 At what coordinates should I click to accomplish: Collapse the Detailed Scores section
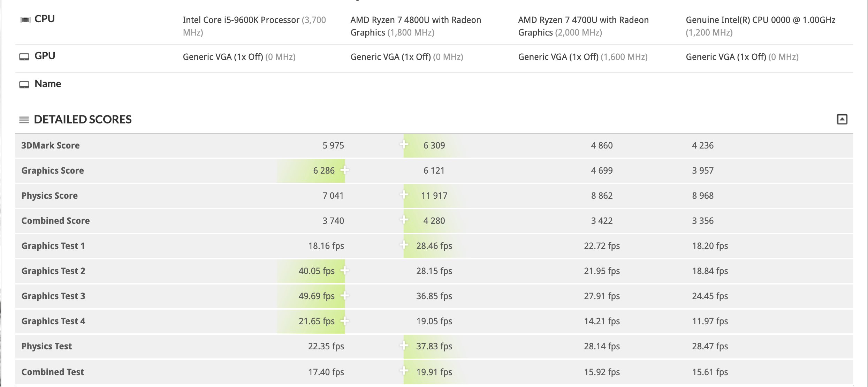[842, 119]
